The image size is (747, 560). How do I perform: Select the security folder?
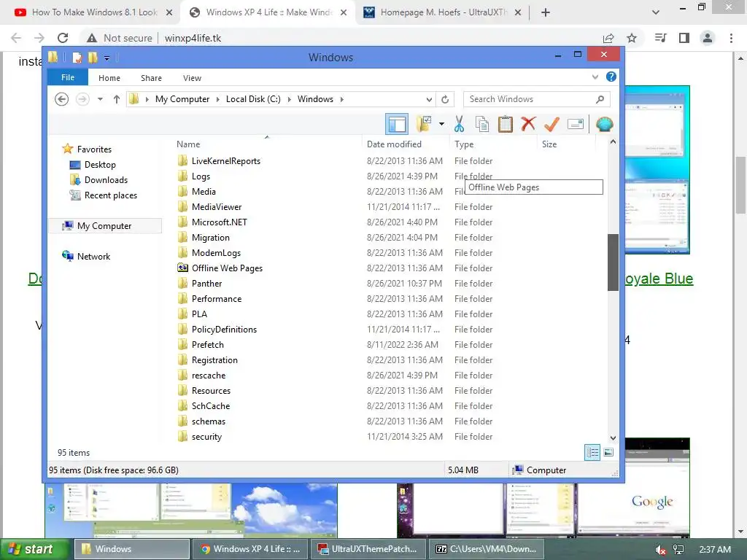point(206,436)
